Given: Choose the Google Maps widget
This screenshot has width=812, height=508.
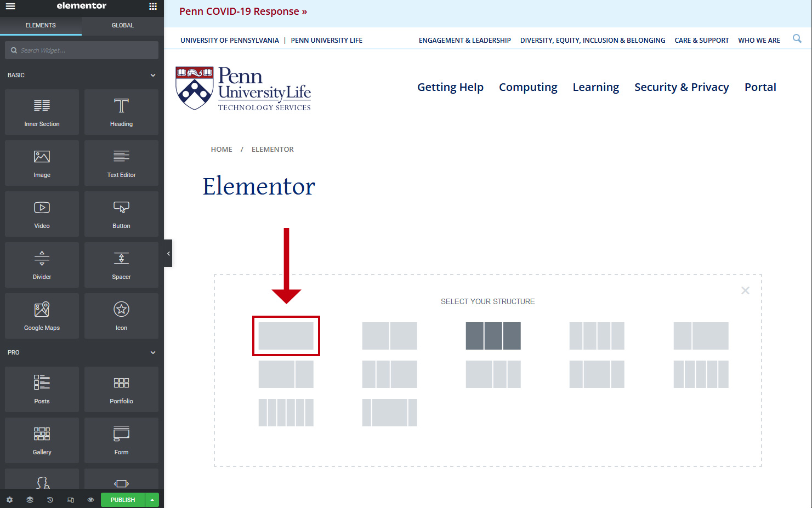Looking at the screenshot, I should coord(42,316).
